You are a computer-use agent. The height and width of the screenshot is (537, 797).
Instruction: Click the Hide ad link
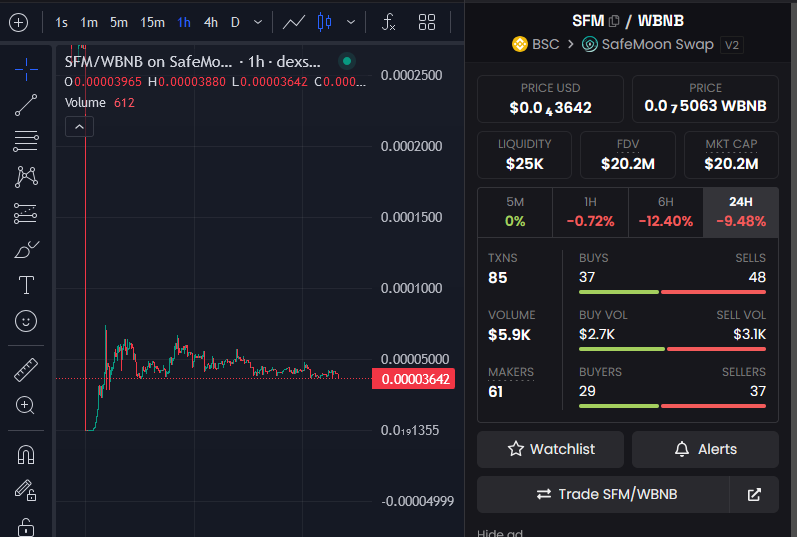[500, 532]
